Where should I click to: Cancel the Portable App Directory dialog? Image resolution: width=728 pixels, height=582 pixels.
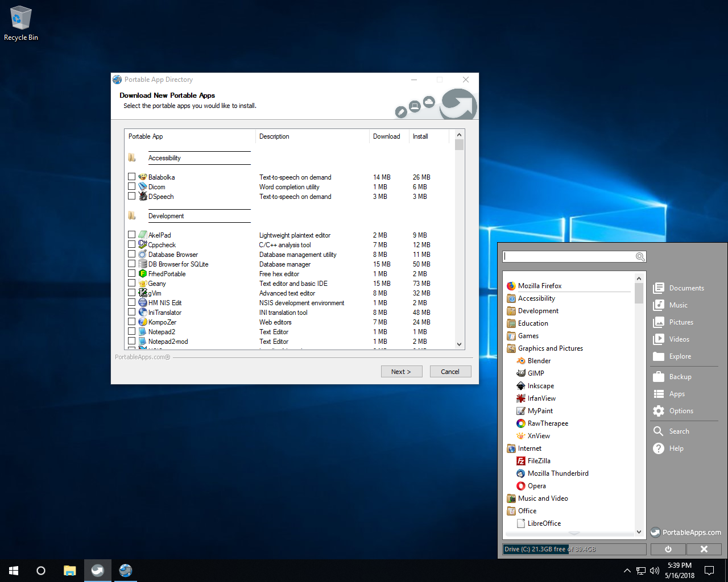point(450,372)
